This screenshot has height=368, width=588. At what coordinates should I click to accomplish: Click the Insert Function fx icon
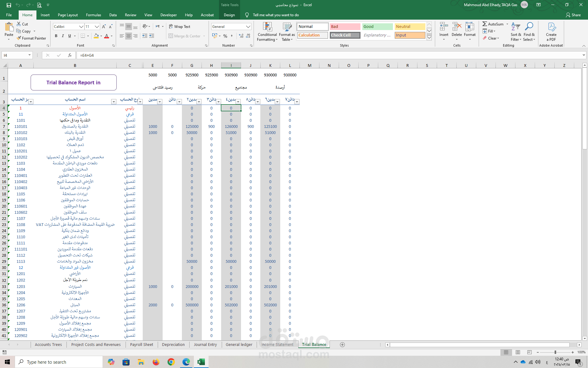click(x=70, y=55)
